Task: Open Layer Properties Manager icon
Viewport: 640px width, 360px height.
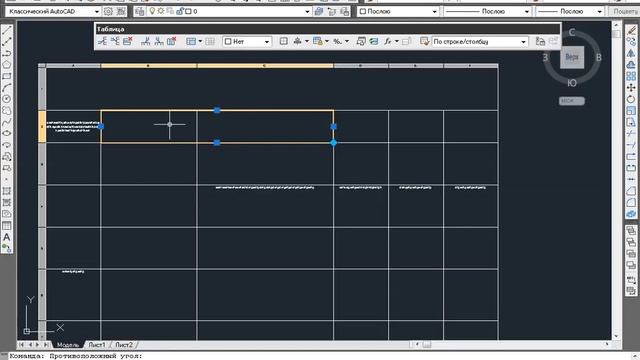Action: click(140, 11)
